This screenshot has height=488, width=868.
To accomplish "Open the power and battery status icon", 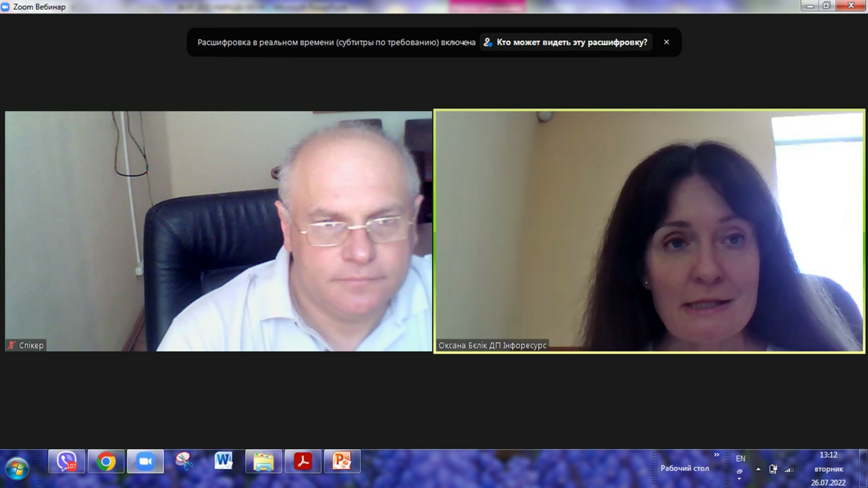I will [773, 469].
